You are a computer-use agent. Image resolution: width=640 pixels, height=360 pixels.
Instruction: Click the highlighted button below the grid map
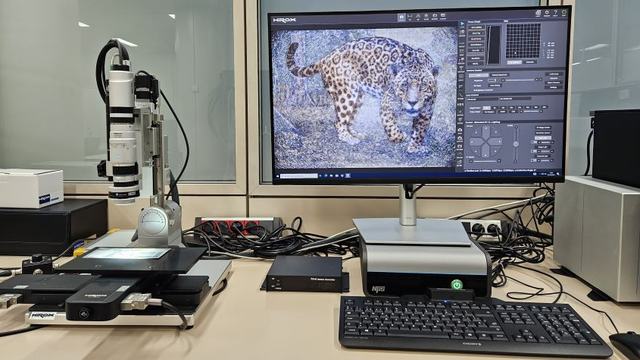tap(514, 62)
